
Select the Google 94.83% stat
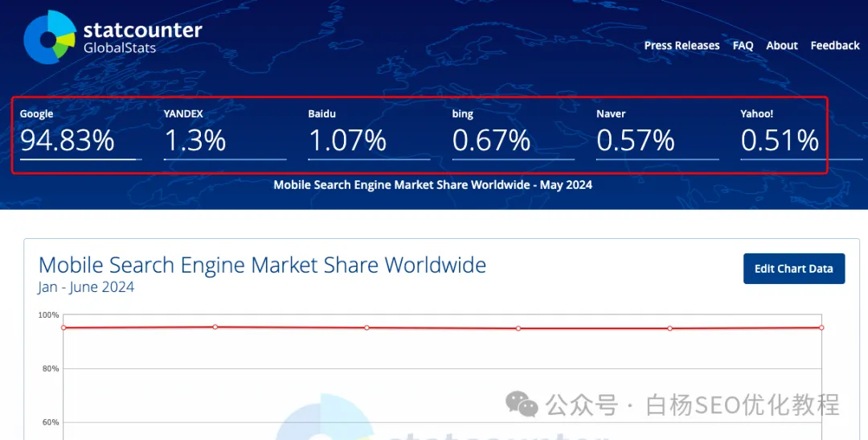pyautogui.click(x=81, y=134)
